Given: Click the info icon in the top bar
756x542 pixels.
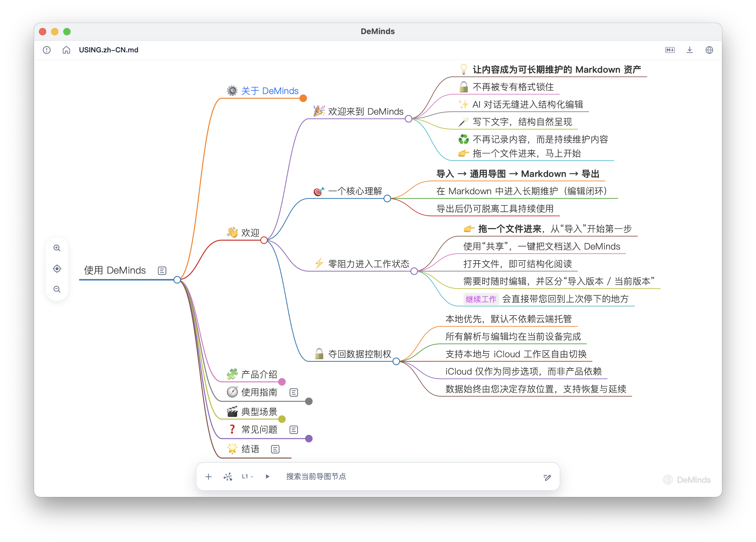Looking at the screenshot, I should 47,50.
